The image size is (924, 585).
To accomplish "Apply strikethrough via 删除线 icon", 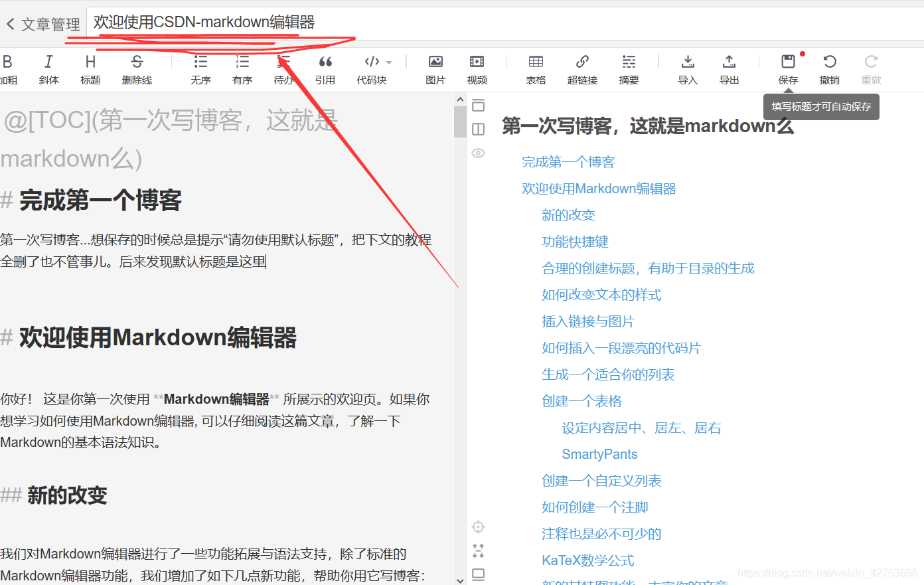I will [137, 69].
